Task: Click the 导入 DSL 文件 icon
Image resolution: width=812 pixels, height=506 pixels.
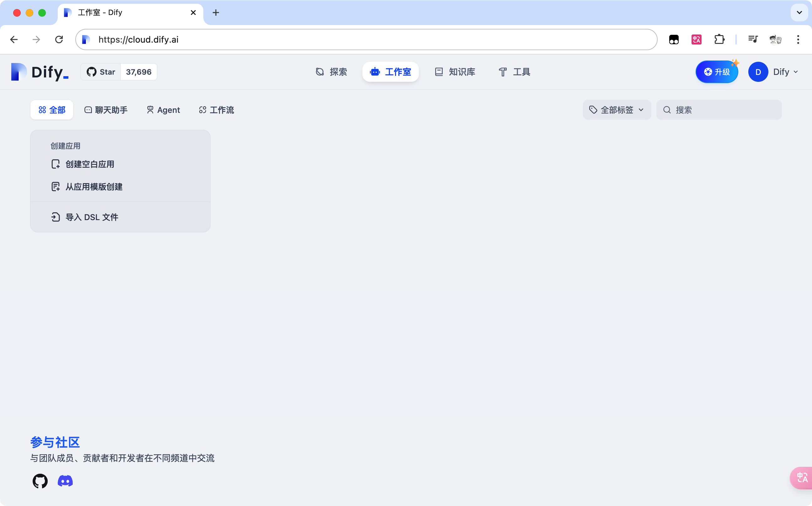Action: 56,217
